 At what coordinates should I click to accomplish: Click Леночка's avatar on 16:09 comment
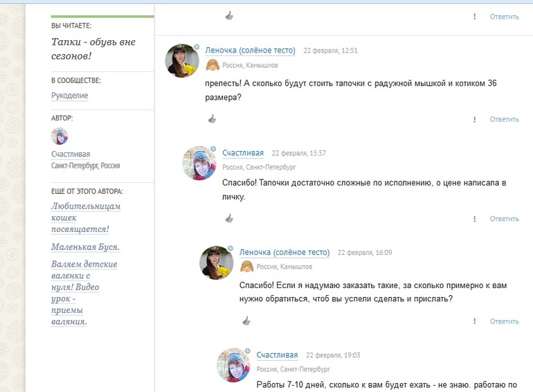(216, 262)
